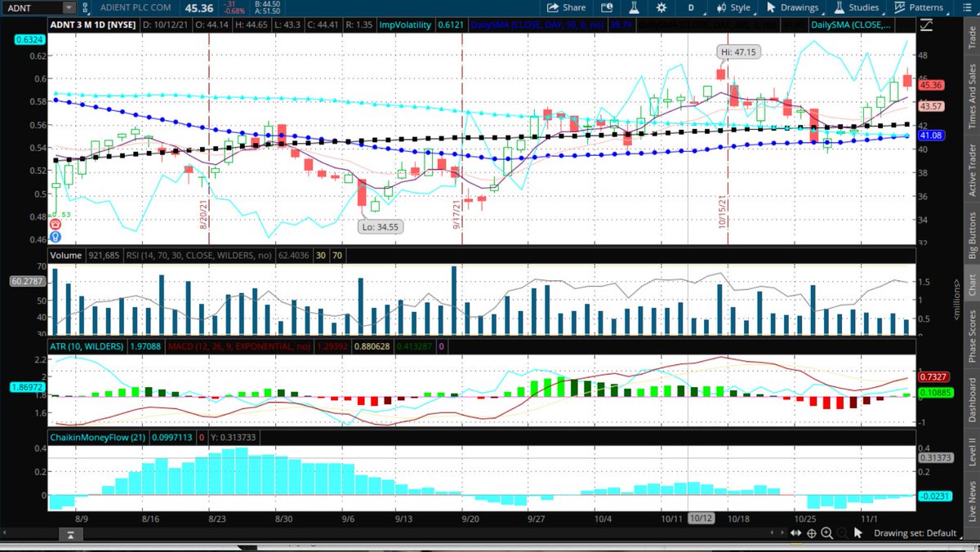Viewport: 980px width, 552px height.
Task: Click the 43.57 price axis label
Action: (931, 106)
